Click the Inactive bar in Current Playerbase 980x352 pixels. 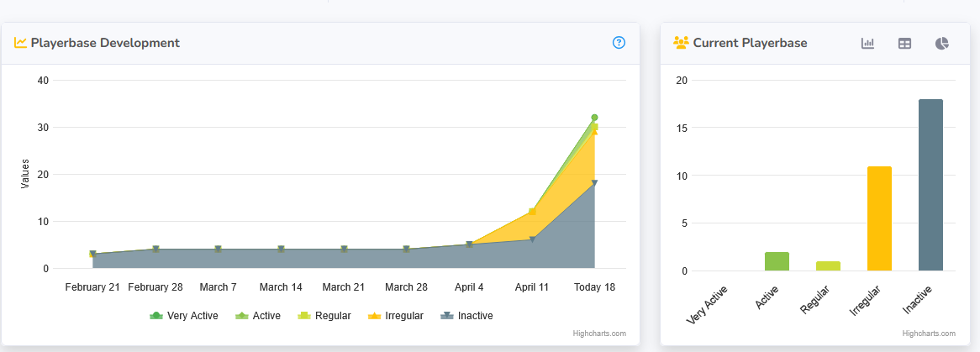(x=930, y=185)
